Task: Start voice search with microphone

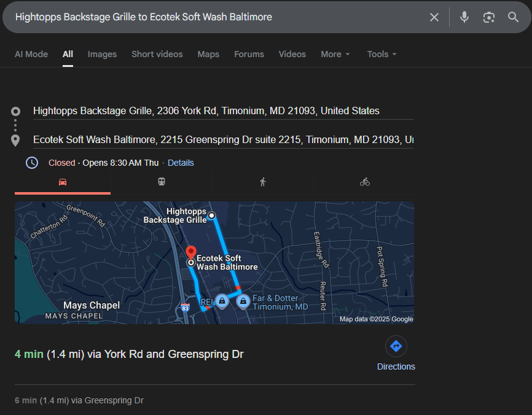Action: 464,17
